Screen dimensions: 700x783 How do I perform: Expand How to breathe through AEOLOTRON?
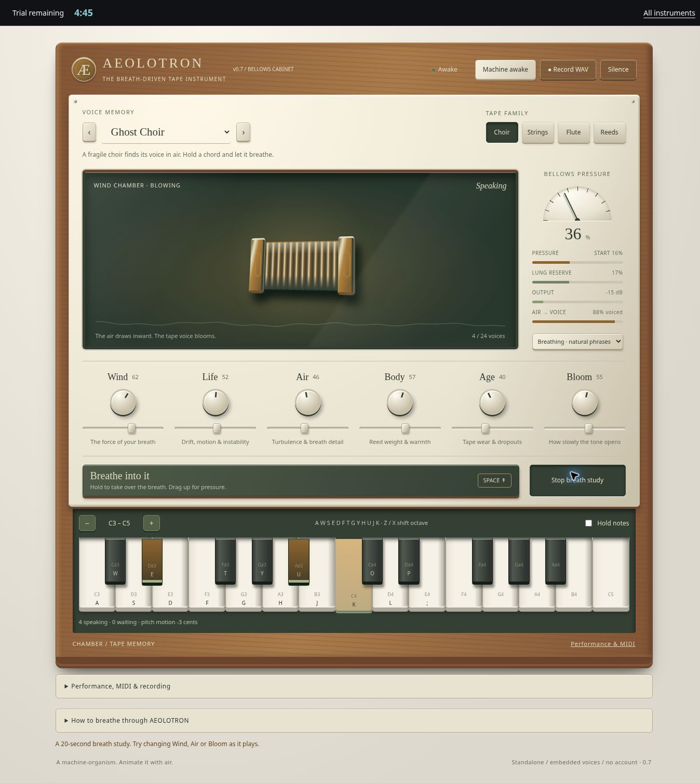coord(354,721)
